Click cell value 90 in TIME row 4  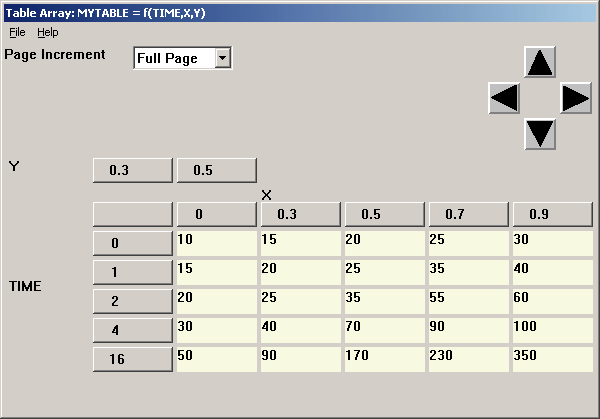[469, 330]
